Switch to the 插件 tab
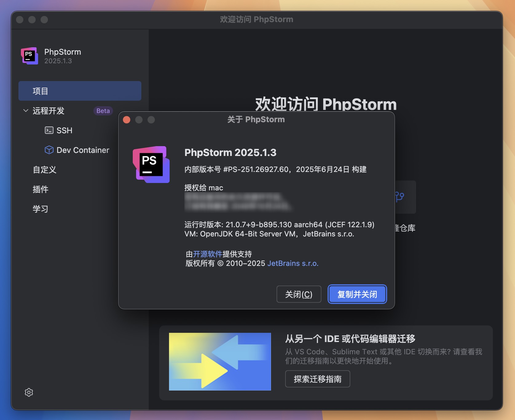Image resolution: width=515 pixels, height=420 pixels. tap(41, 189)
